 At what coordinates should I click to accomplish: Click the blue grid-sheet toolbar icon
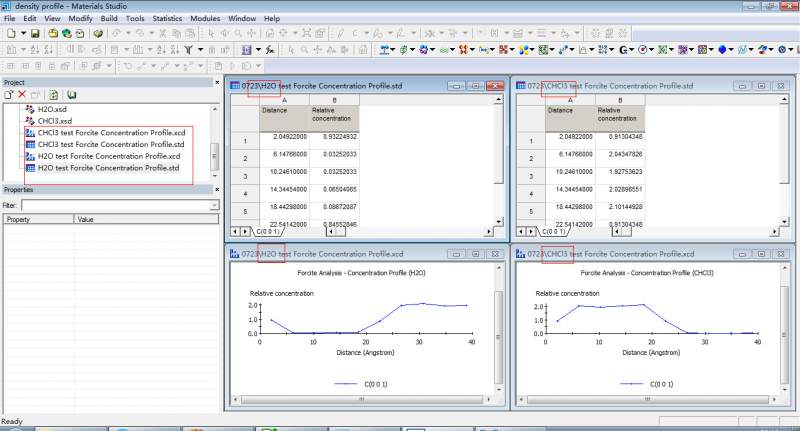coord(246,49)
